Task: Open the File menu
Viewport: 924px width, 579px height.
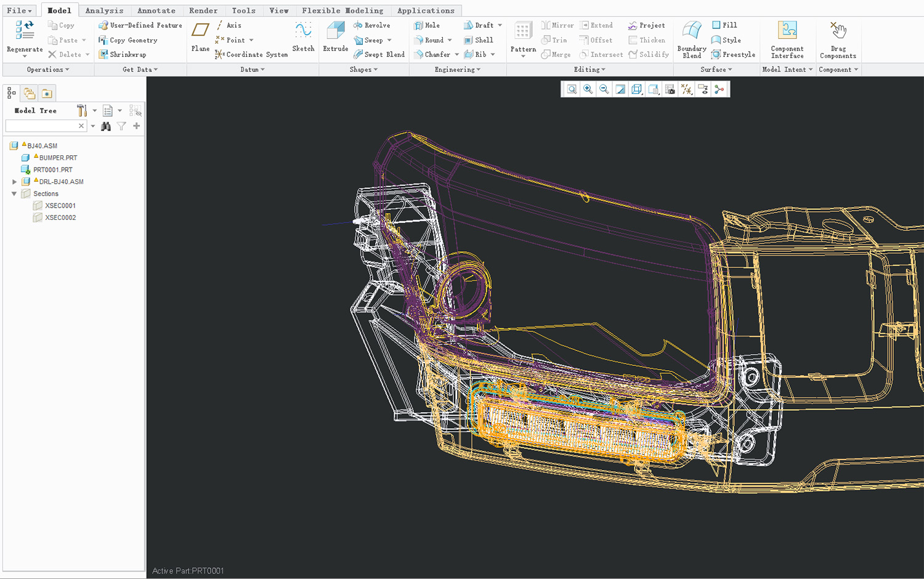Action: 19,10
